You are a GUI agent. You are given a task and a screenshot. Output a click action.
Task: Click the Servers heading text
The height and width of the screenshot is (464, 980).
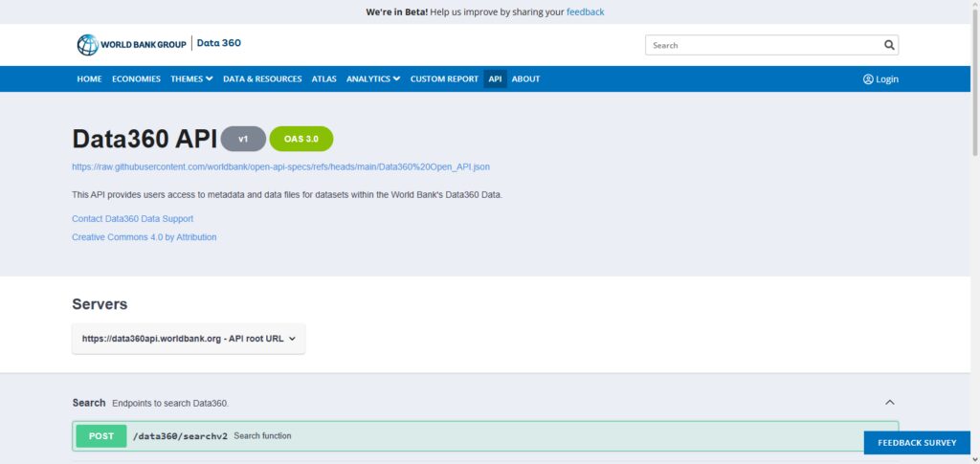click(x=100, y=304)
